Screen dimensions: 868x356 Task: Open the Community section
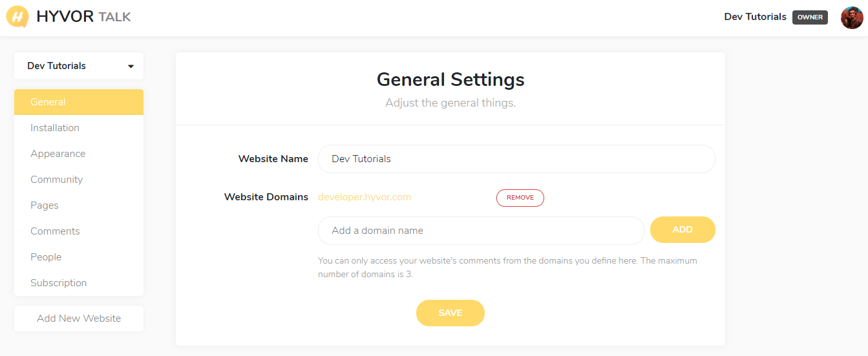(79, 180)
